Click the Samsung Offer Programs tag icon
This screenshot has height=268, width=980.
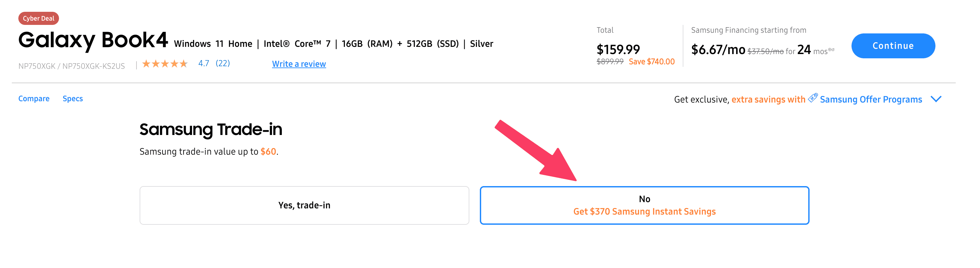click(x=813, y=98)
